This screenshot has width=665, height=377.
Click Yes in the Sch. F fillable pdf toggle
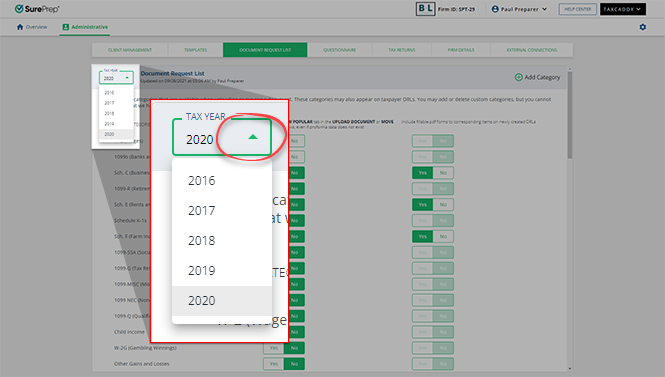422,236
